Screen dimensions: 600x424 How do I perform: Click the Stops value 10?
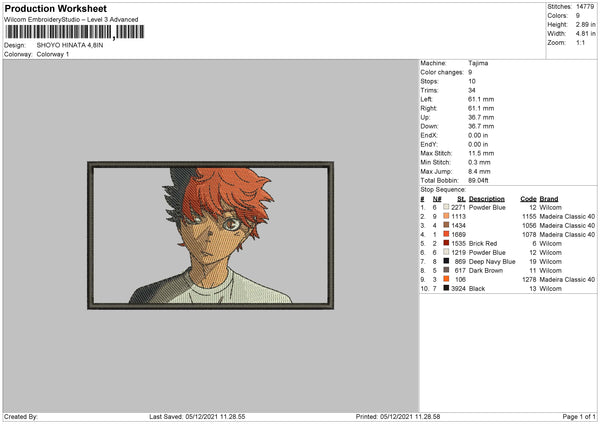(472, 81)
